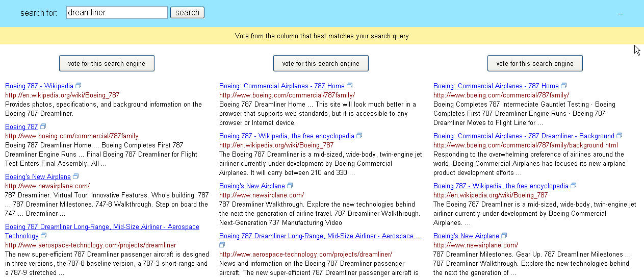Open new-window icon beside right column '787 Home' link
Image resolution: width=644 pixels, height=278 pixels.
(x=564, y=86)
